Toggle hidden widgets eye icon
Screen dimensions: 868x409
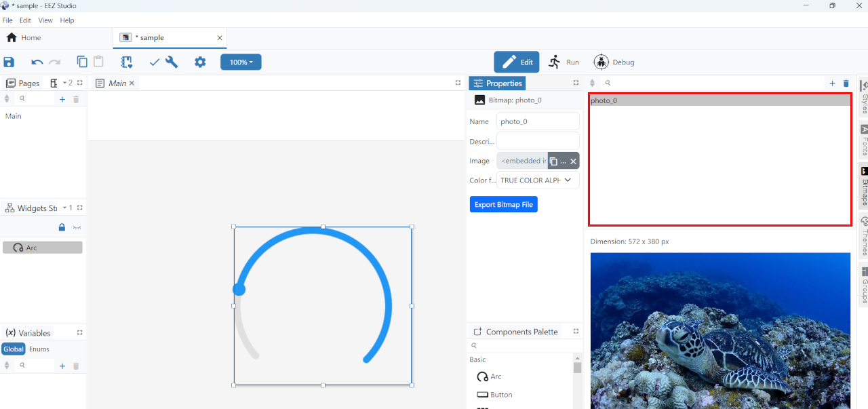77,227
